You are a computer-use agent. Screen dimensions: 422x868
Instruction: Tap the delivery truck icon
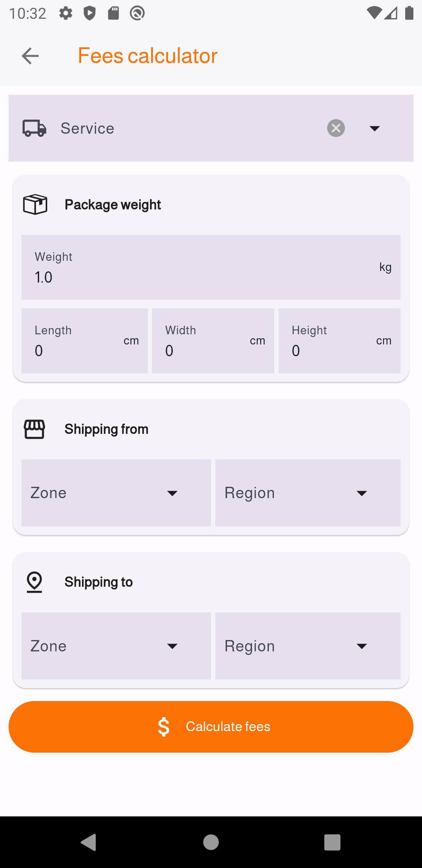pyautogui.click(x=34, y=128)
